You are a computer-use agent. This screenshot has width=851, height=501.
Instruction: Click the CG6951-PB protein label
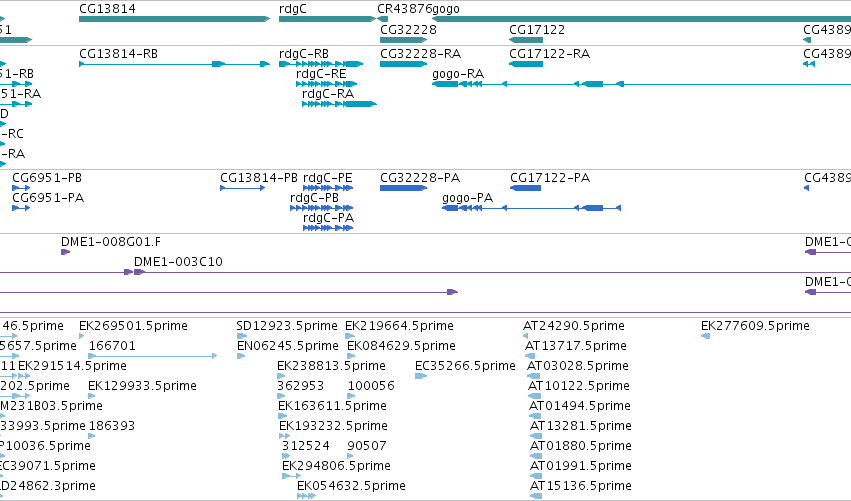[47, 178]
